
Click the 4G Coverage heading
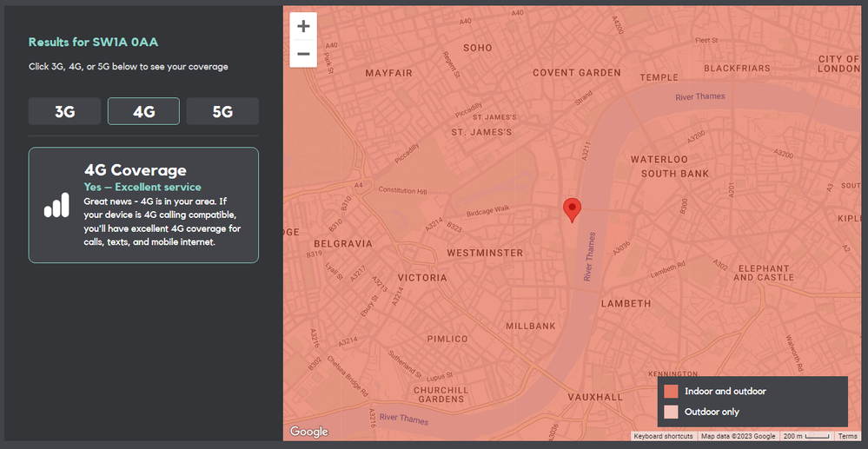[135, 170]
